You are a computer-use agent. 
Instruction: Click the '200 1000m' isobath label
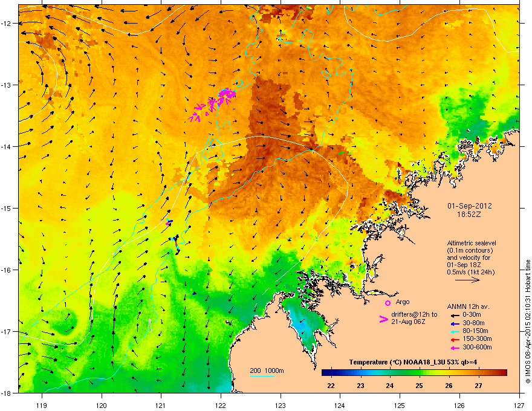(267, 371)
